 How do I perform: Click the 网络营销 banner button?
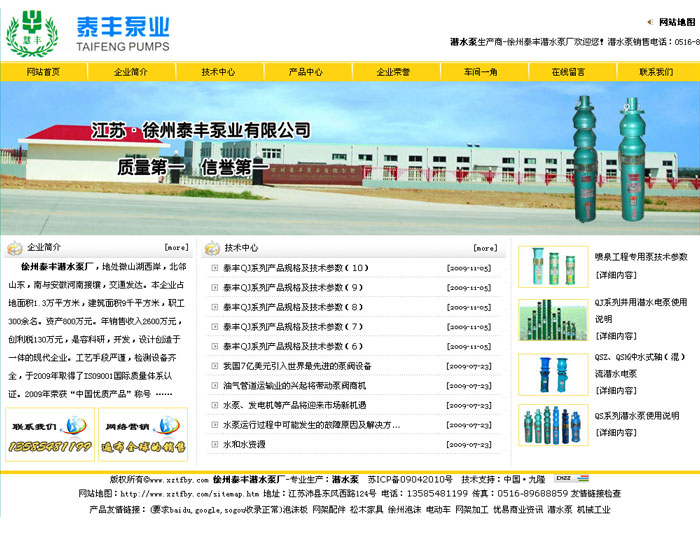click(x=143, y=435)
